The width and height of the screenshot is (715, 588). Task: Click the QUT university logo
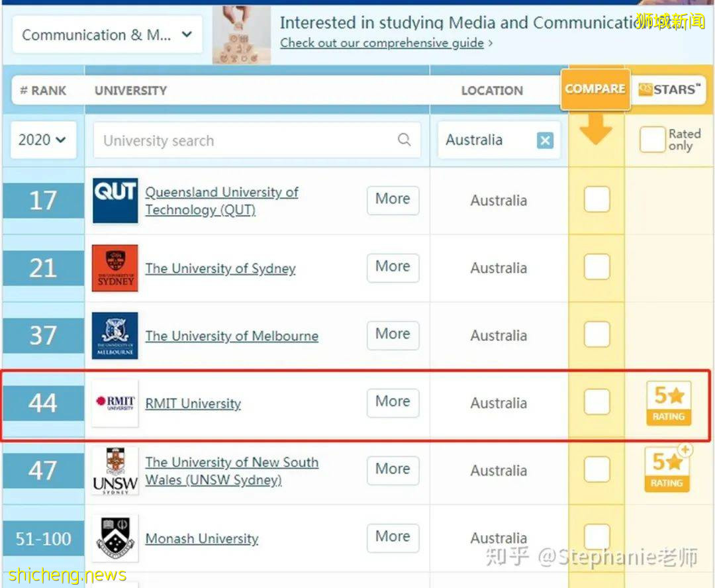coord(115,200)
